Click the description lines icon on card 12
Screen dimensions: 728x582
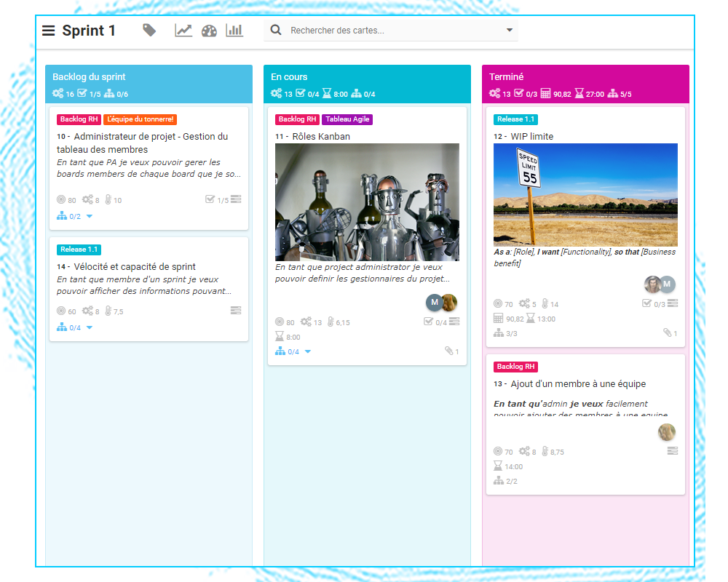[673, 303]
